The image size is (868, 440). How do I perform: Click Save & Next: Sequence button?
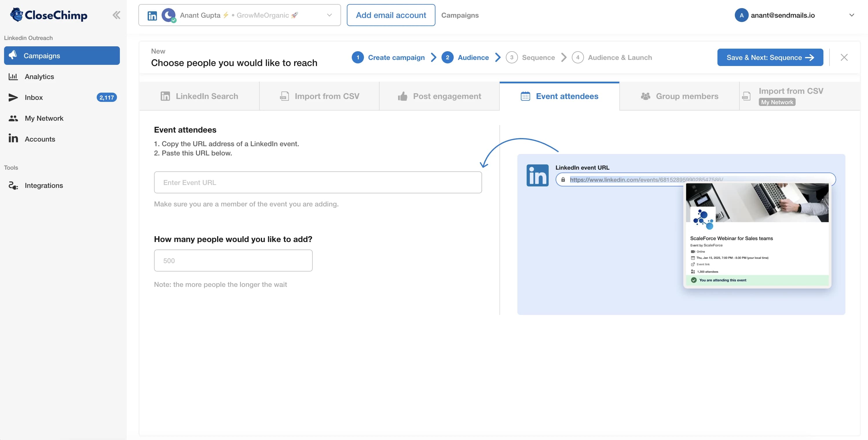point(770,58)
